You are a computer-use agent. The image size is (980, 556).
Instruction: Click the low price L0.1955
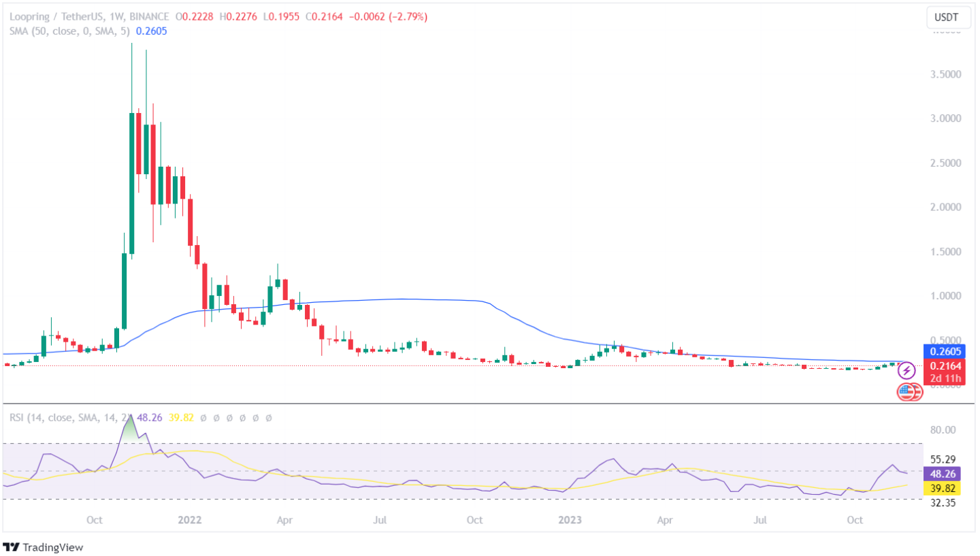tap(282, 17)
